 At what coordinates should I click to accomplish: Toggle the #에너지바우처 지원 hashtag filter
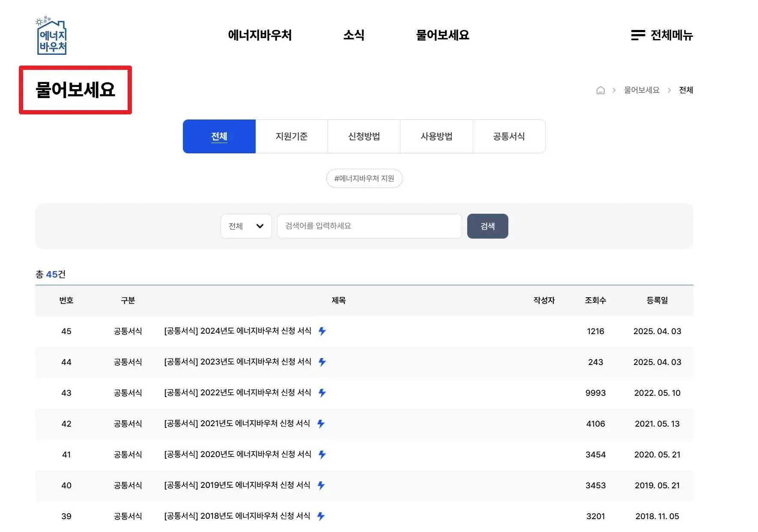(364, 179)
